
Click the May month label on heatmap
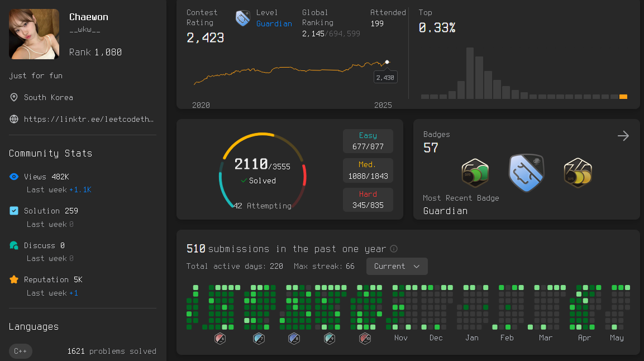pyautogui.click(x=617, y=338)
